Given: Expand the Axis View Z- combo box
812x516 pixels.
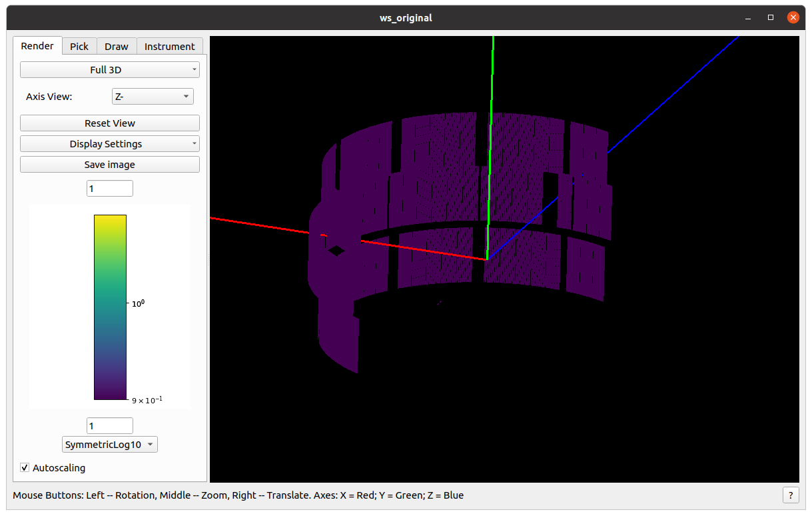Looking at the screenshot, I should click(x=153, y=97).
